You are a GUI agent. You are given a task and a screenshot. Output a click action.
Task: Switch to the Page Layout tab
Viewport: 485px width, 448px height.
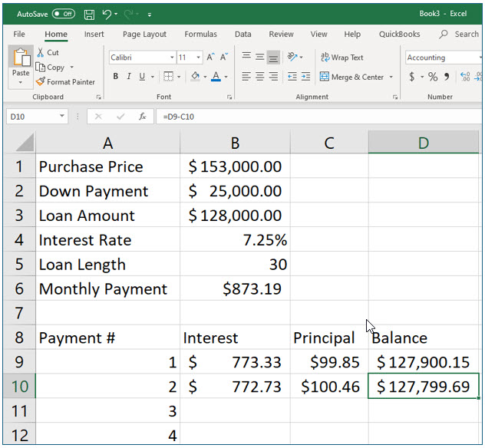pos(144,34)
